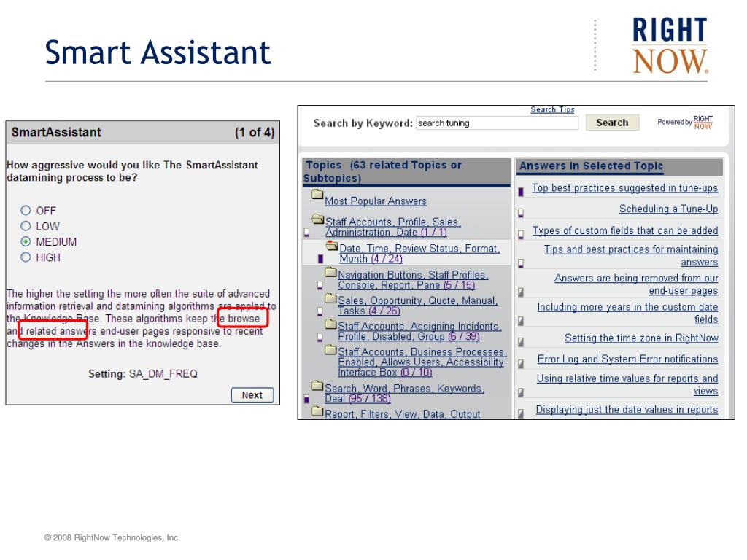Viewport: 747px width, 560px height.
Task: Open Search, Word, Phrases topic (95 / 138)
Action: 404,393
